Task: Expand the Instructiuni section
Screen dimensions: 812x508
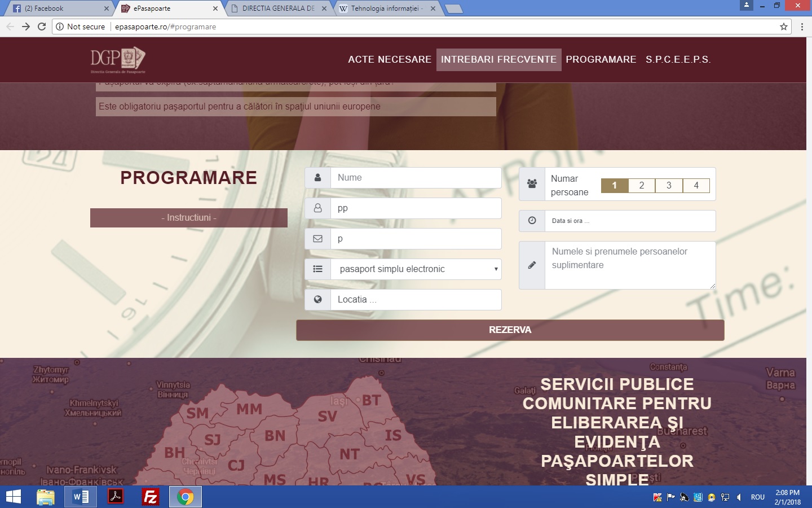Action: point(189,218)
